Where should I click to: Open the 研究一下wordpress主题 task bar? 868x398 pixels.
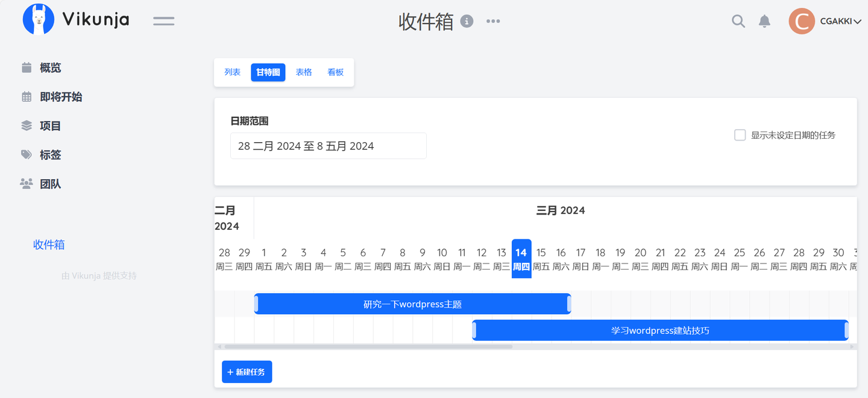412,304
